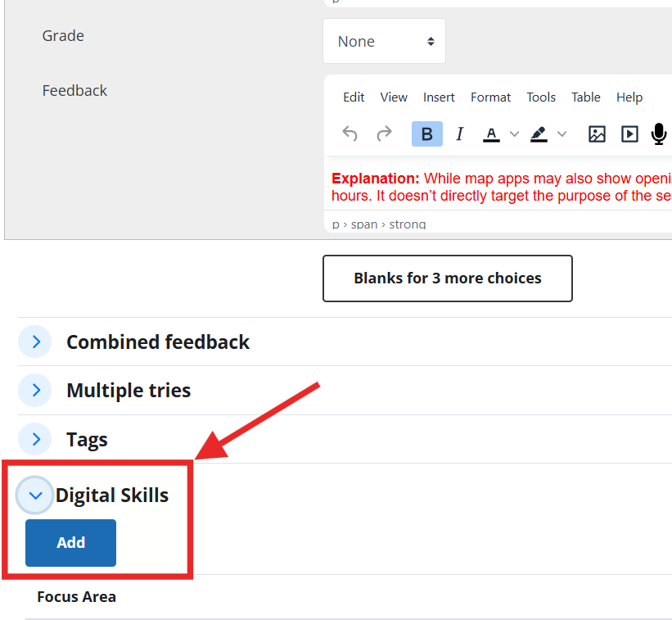Click Blanks for 3 more choices
Screen dimensions: 672x620
447,278
